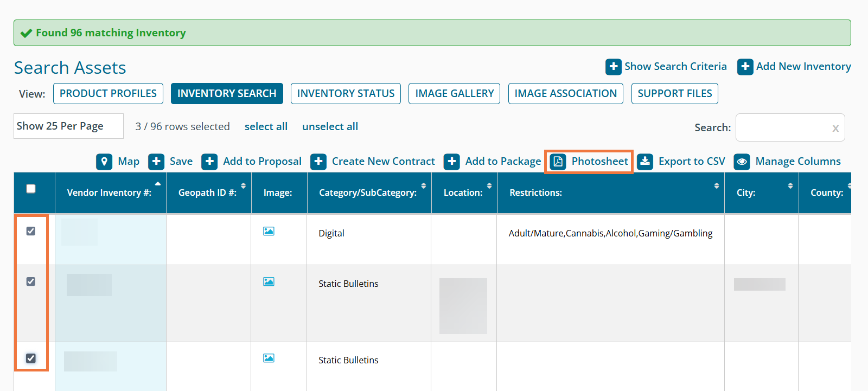Click the Save plus icon

(x=156, y=162)
